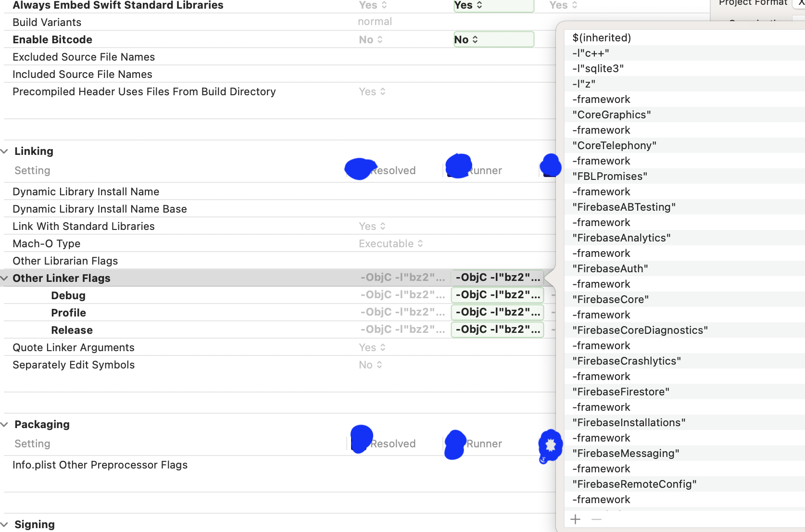Select the Debug configuration row
805x532 pixels.
point(279,295)
